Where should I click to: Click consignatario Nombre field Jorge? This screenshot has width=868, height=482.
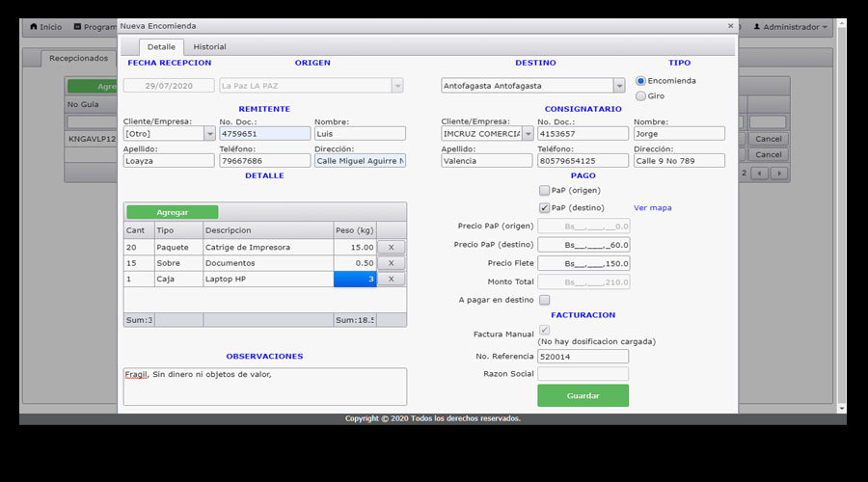[x=679, y=133]
